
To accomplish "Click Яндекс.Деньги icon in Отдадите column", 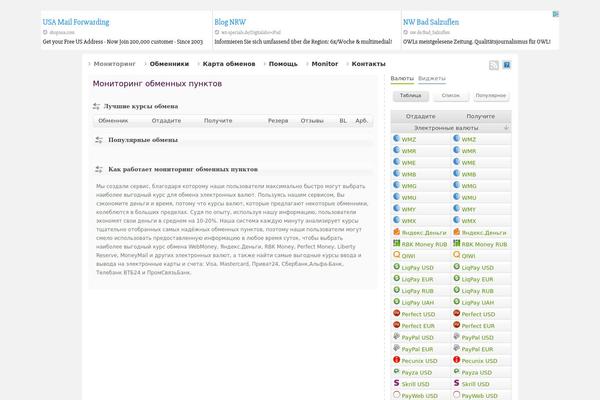I will point(396,232).
